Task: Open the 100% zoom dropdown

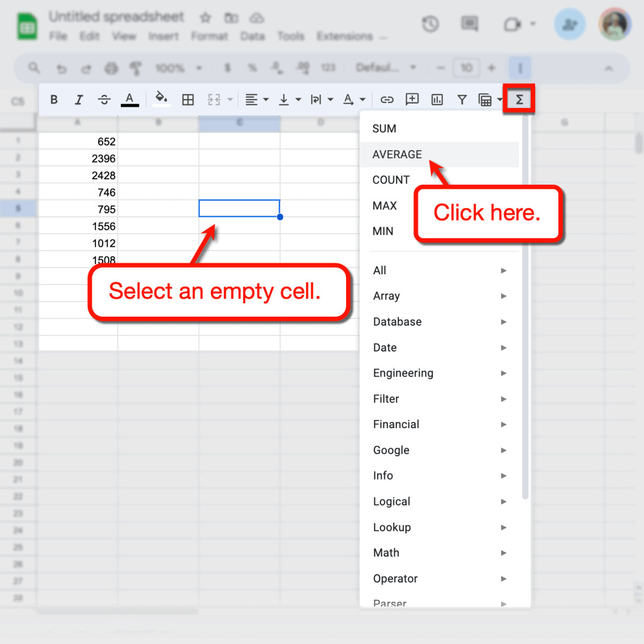Action: click(177, 68)
